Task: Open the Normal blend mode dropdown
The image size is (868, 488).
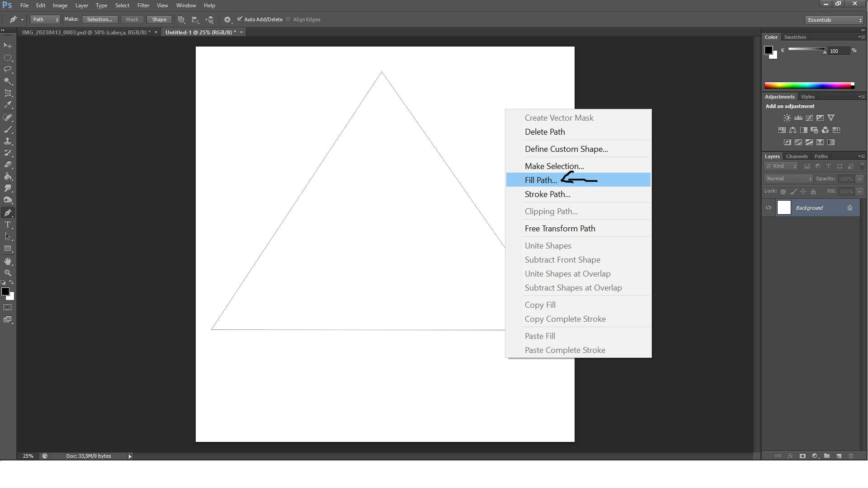Action: [x=789, y=179]
